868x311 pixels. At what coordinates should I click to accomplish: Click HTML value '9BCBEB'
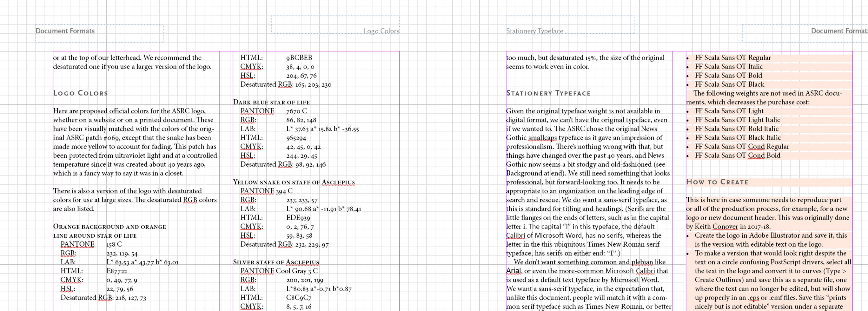click(299, 58)
